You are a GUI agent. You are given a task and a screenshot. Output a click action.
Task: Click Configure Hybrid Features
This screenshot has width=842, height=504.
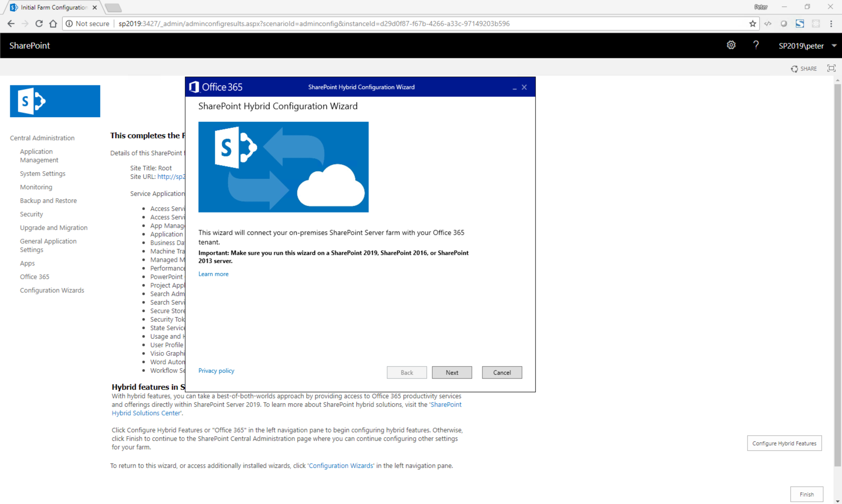tap(784, 443)
